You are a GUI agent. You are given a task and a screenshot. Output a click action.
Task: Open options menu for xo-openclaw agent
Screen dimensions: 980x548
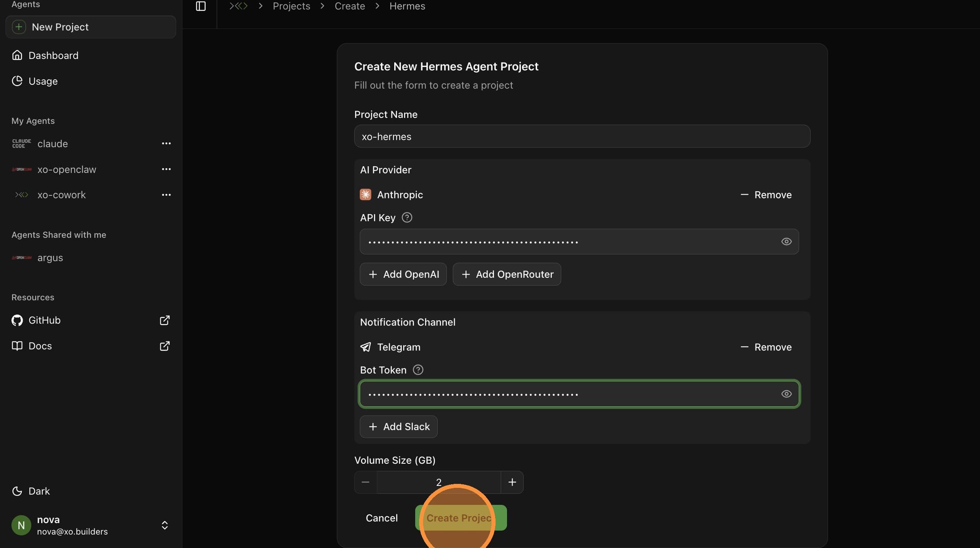(166, 169)
